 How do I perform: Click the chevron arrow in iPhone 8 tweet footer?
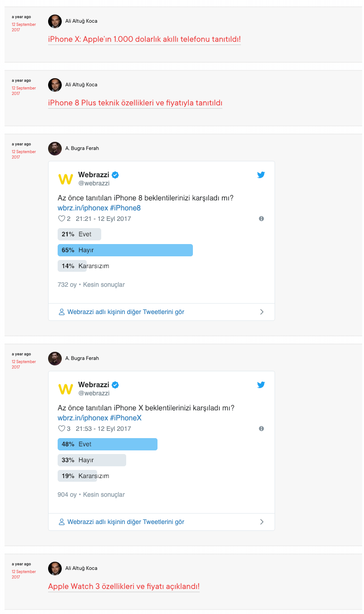(x=262, y=312)
